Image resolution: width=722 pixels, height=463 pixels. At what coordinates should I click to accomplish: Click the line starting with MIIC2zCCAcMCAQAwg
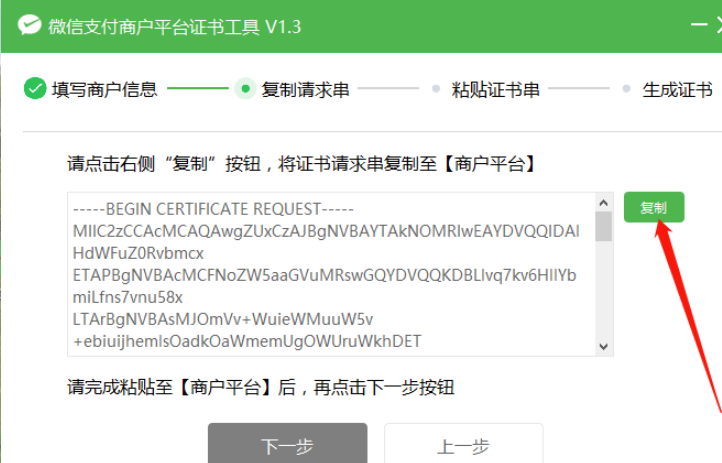point(326,231)
